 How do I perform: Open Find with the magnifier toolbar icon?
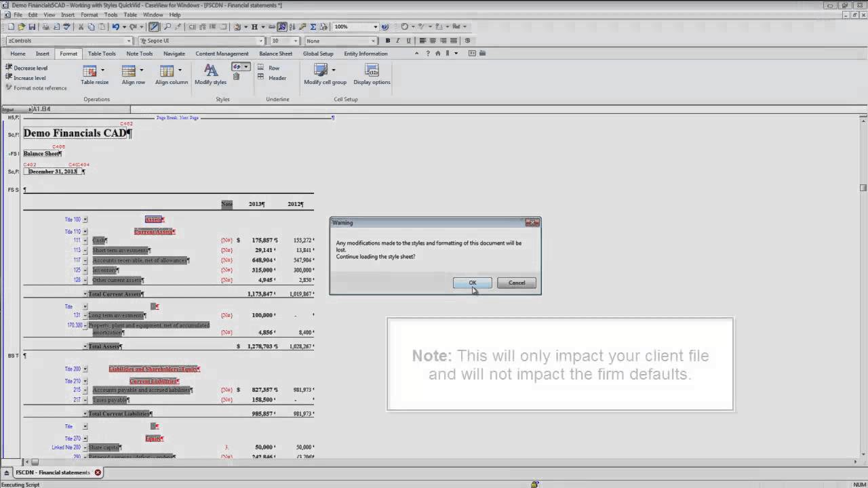167,27
